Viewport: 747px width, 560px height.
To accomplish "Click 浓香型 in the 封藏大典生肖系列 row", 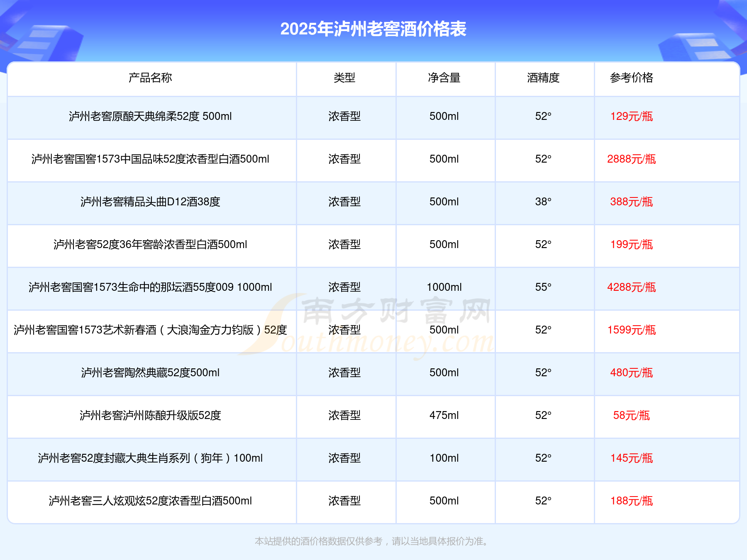I will click(344, 458).
